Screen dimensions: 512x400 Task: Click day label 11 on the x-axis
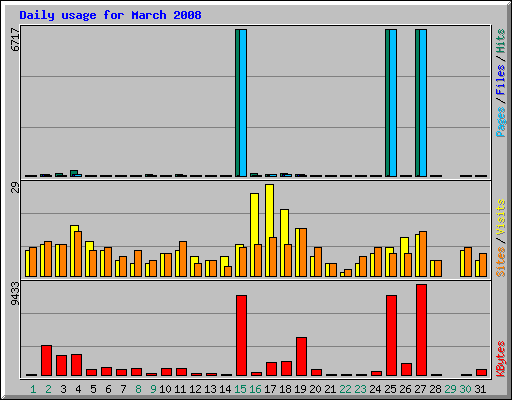click(x=180, y=389)
